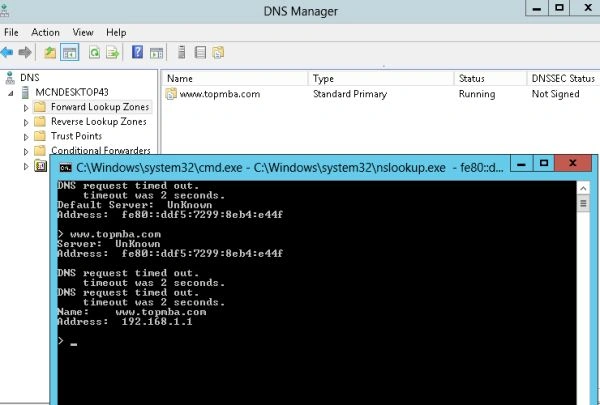Image resolution: width=600 pixels, height=405 pixels.
Task: Click the Back arrow in DNS Manager toolbar
Action: click(7, 52)
